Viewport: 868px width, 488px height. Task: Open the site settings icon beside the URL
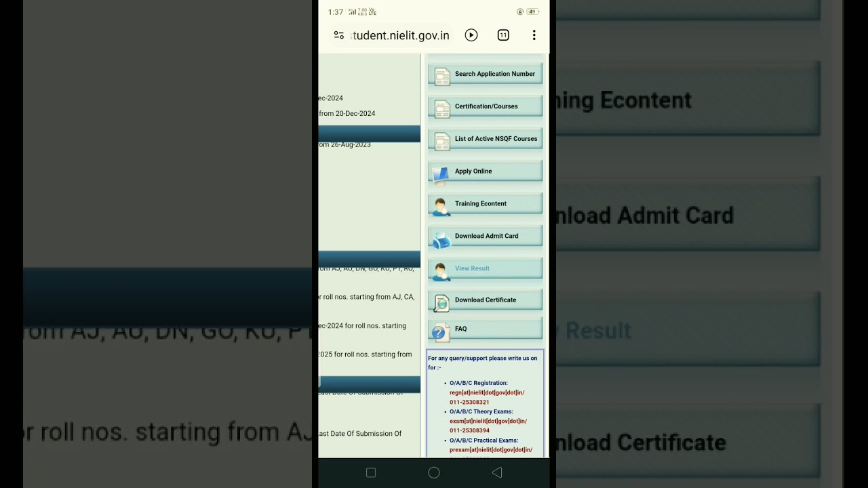[x=339, y=35]
